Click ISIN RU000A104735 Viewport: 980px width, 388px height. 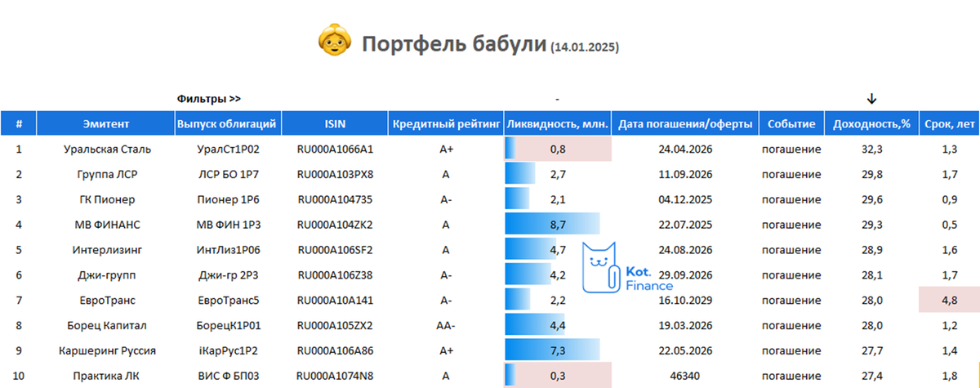pos(335,199)
